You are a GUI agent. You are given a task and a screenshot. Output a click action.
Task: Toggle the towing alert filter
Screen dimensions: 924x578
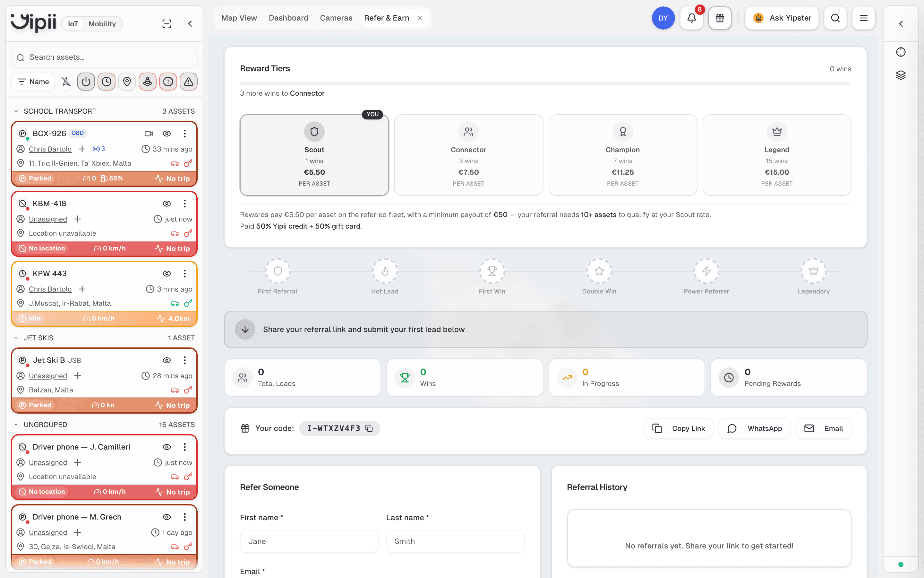point(147,82)
